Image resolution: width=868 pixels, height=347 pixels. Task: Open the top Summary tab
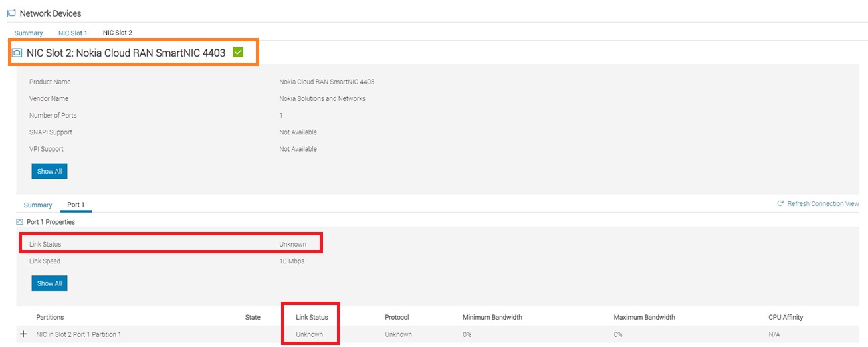pyautogui.click(x=29, y=33)
